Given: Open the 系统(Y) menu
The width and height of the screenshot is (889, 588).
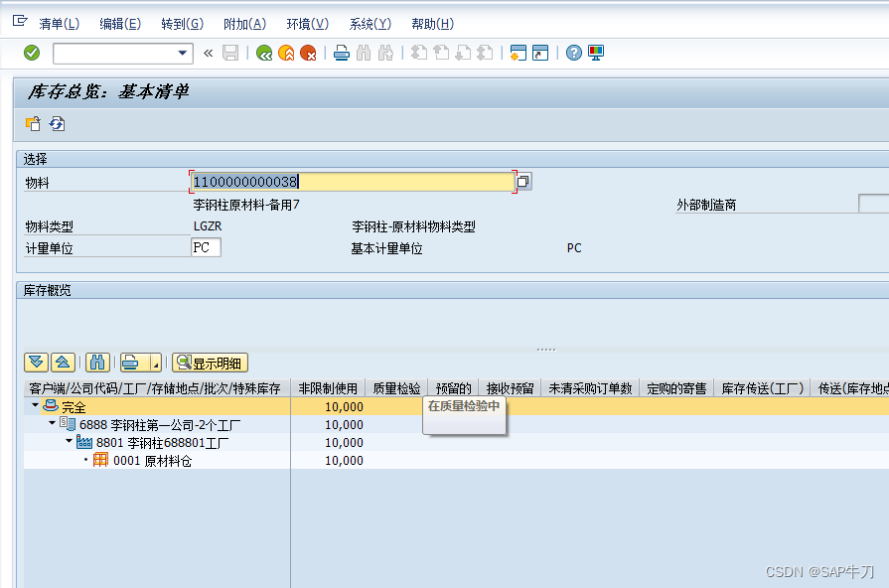Looking at the screenshot, I should point(370,24).
